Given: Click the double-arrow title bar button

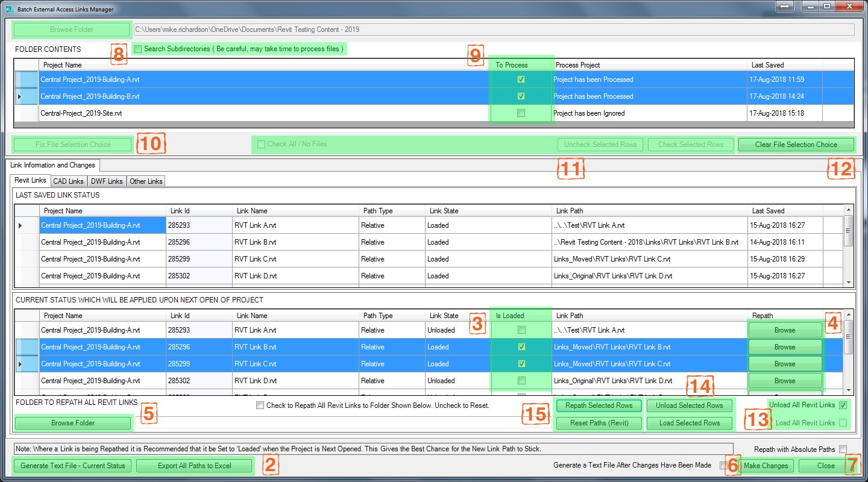Looking at the screenshot, I should point(785,5).
